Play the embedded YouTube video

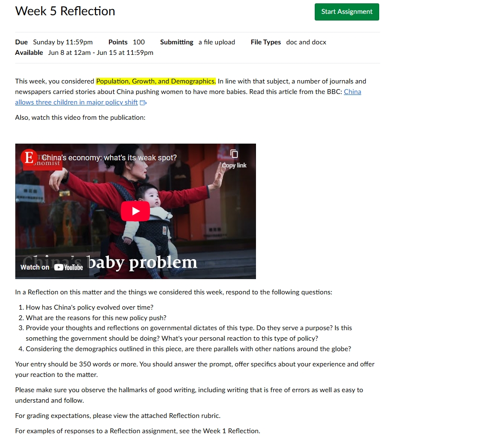coord(135,211)
